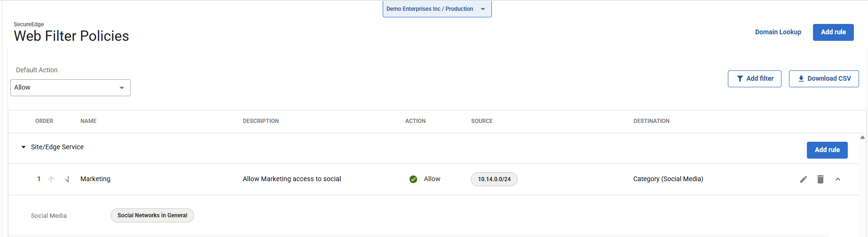
Task: Click the Social Networks in General chip
Action: tap(152, 215)
